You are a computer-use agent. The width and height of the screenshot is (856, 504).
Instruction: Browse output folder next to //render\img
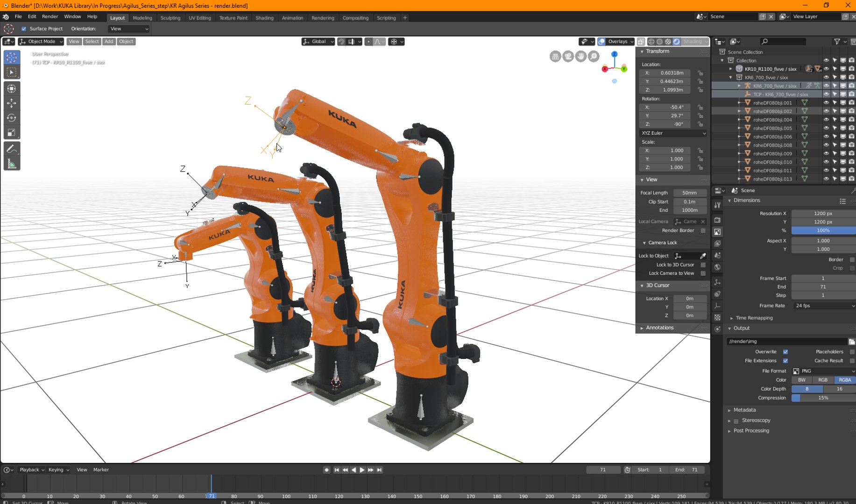(x=851, y=342)
